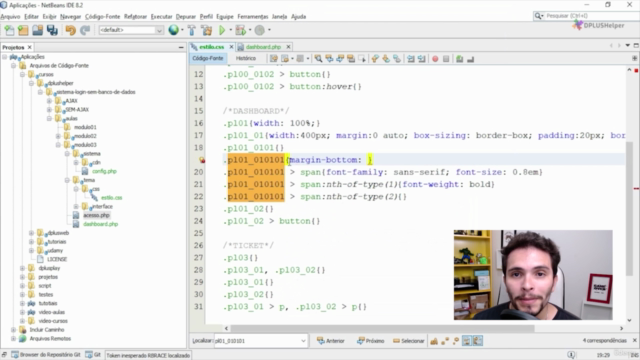This screenshot has width=640, height=360.
Task: Toggle Rectangular Selection in editor toolbar
Action: pos(362,59)
